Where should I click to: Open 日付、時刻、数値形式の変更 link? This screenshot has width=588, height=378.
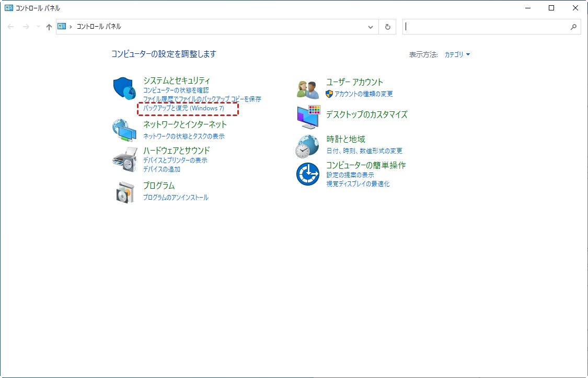tap(364, 151)
